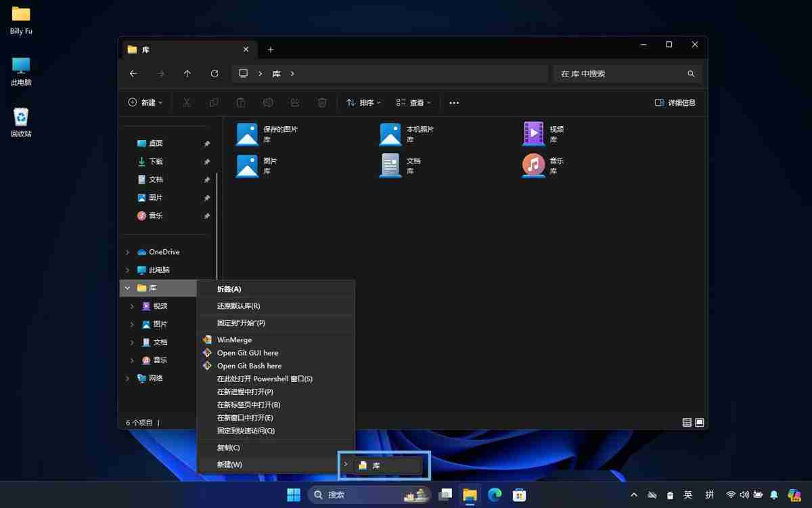This screenshot has width=812, height=508.
Task: Select the Cut icon in the toolbar
Action: [187, 102]
